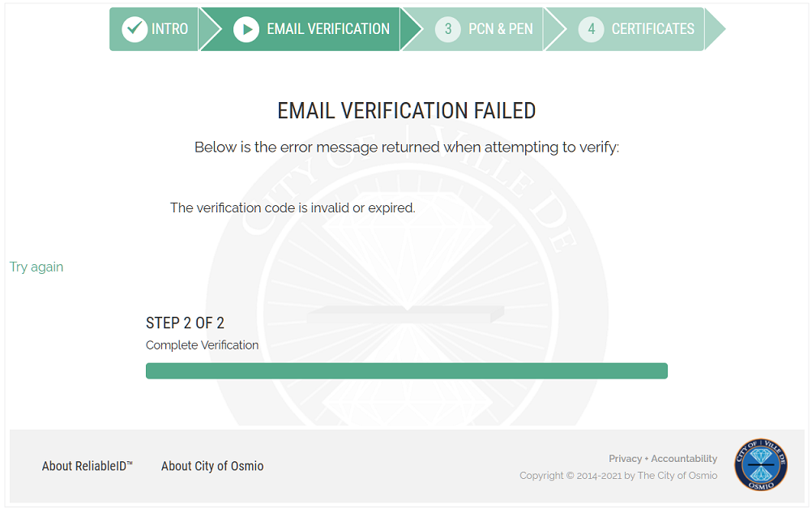The width and height of the screenshot is (812, 509).
Task: View the Privacy policy link
Action: pyautogui.click(x=625, y=459)
